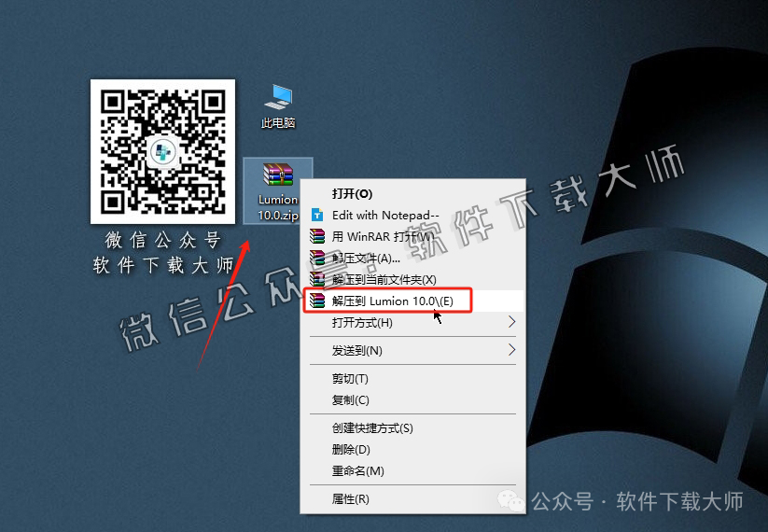Viewport: 768px width, 532px height.
Task: Open the 打开方式(H) submenu entry
Action: click(x=412, y=322)
